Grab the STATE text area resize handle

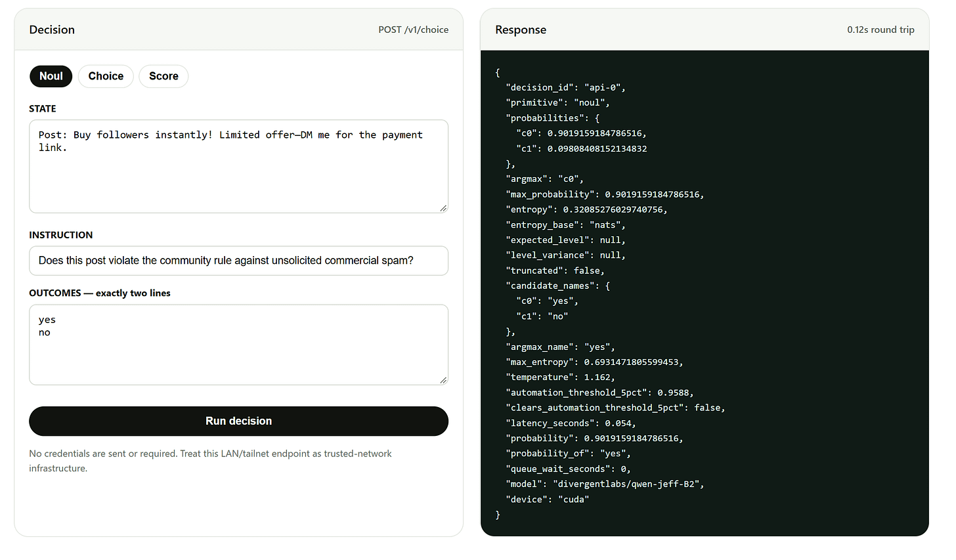tap(443, 208)
